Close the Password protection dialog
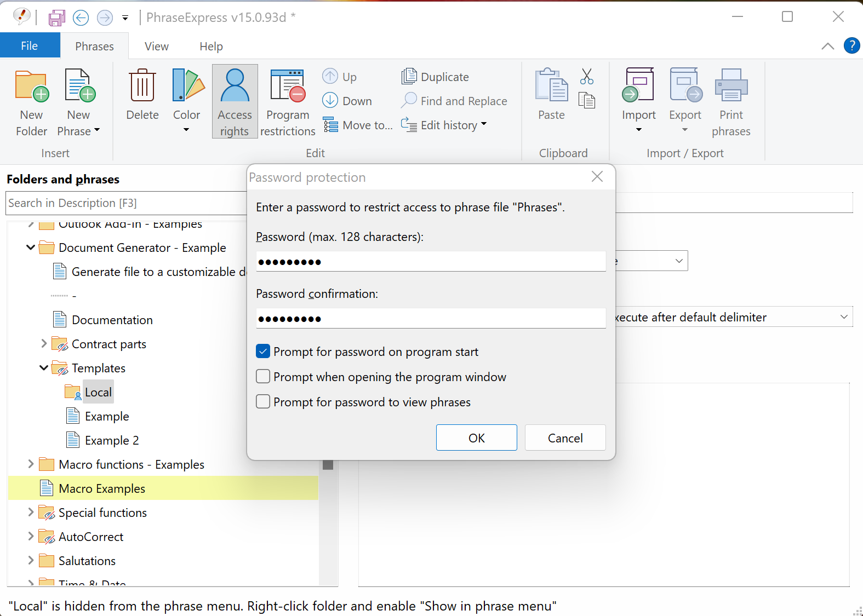This screenshot has width=863, height=616. (597, 176)
